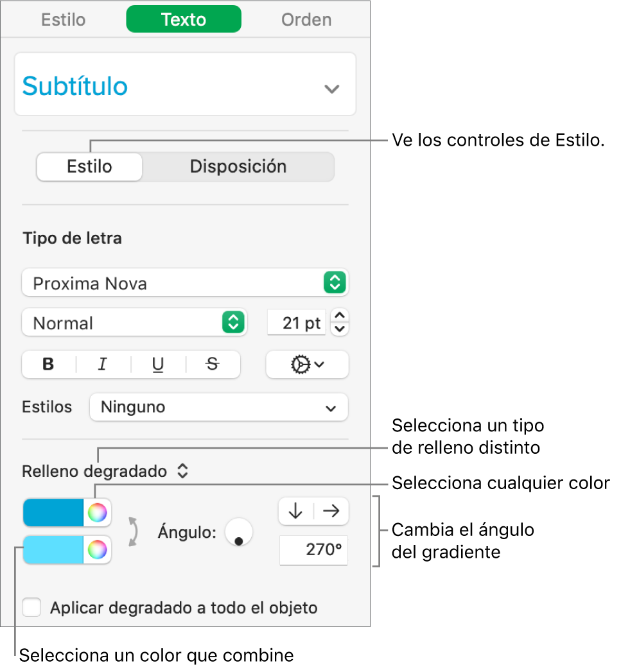The height and width of the screenshot is (672, 621).
Task: Open the top Estilo tab
Action: (x=63, y=19)
